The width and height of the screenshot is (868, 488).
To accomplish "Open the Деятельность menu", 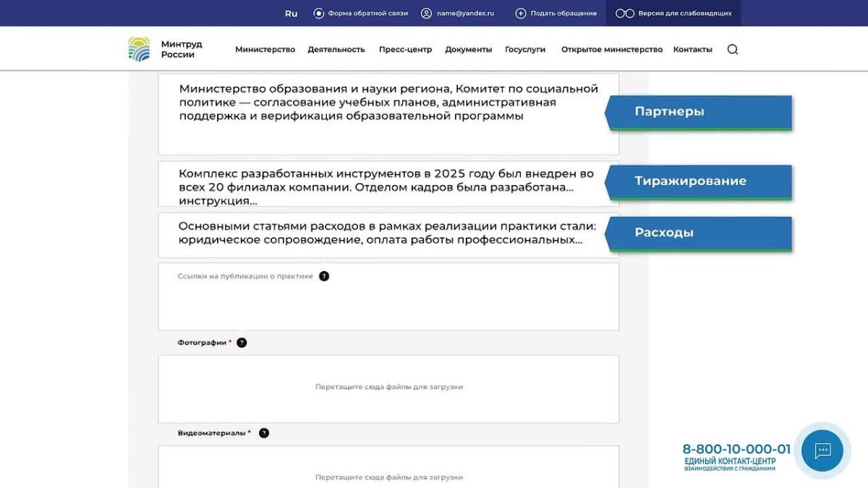I will 336,49.
